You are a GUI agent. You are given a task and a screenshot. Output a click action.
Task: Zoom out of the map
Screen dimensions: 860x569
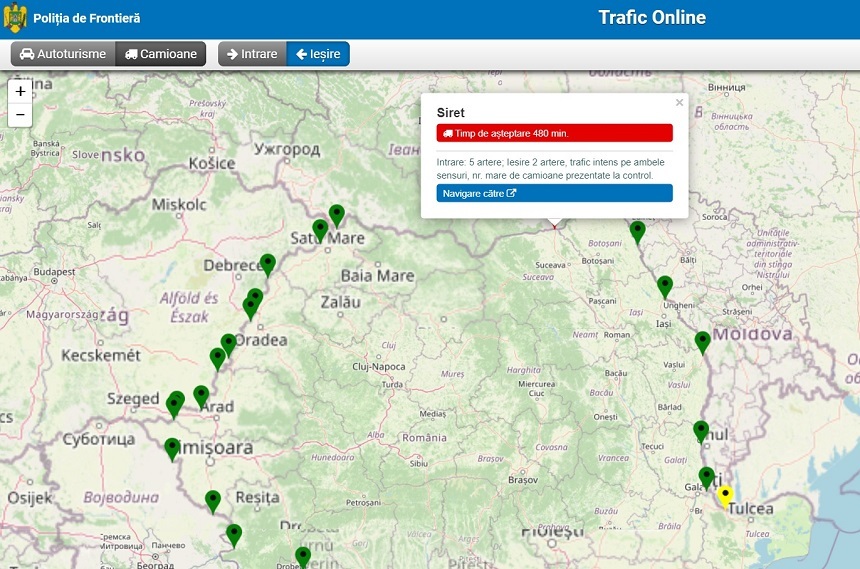coord(21,115)
